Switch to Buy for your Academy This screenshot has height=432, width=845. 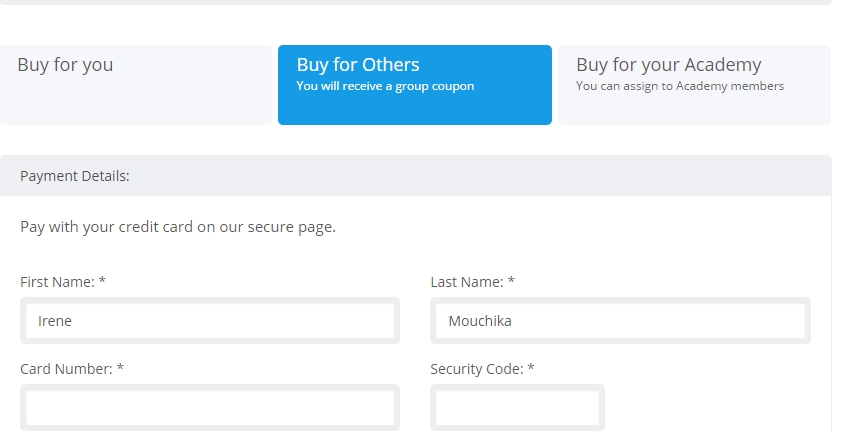695,85
